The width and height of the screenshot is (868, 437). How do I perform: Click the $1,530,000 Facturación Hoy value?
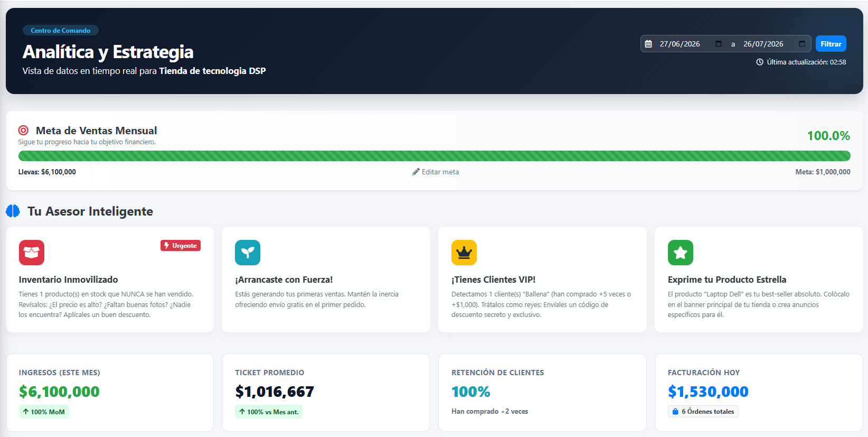click(708, 392)
